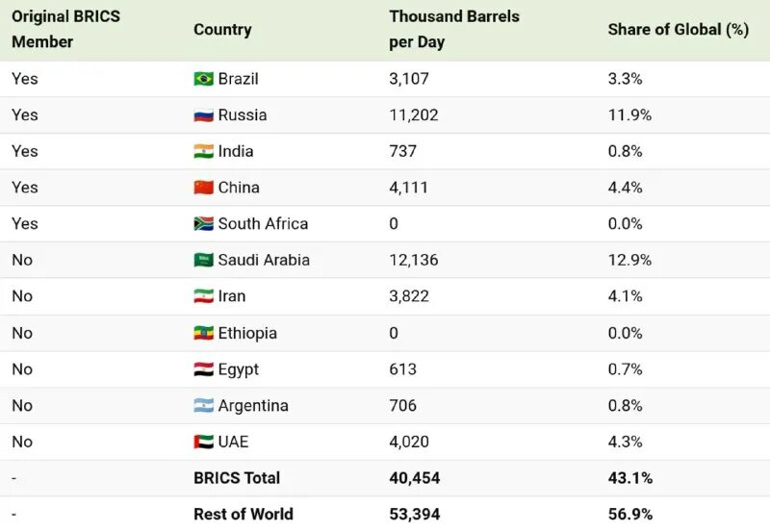The width and height of the screenshot is (770, 532).
Task: Click the India flag icon
Action: pos(203,151)
